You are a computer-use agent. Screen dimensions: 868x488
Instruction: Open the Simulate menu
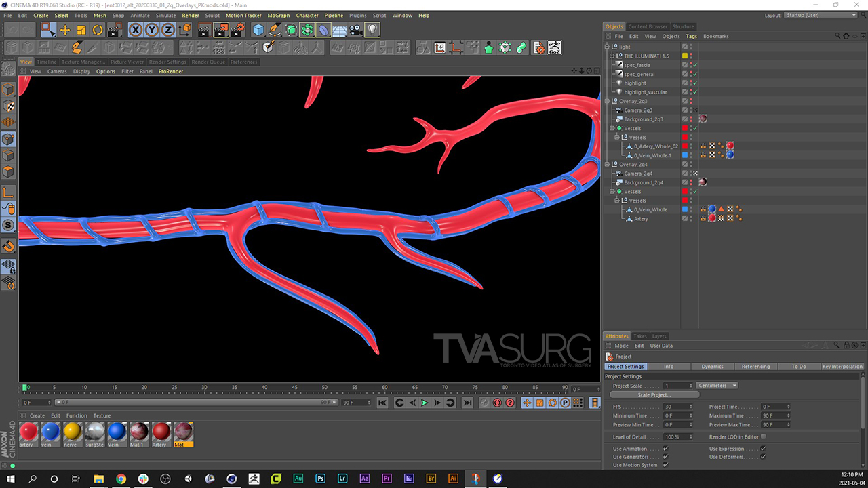165,15
